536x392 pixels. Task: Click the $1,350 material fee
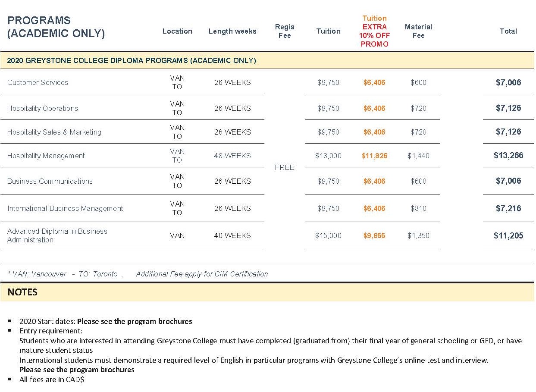click(x=418, y=235)
